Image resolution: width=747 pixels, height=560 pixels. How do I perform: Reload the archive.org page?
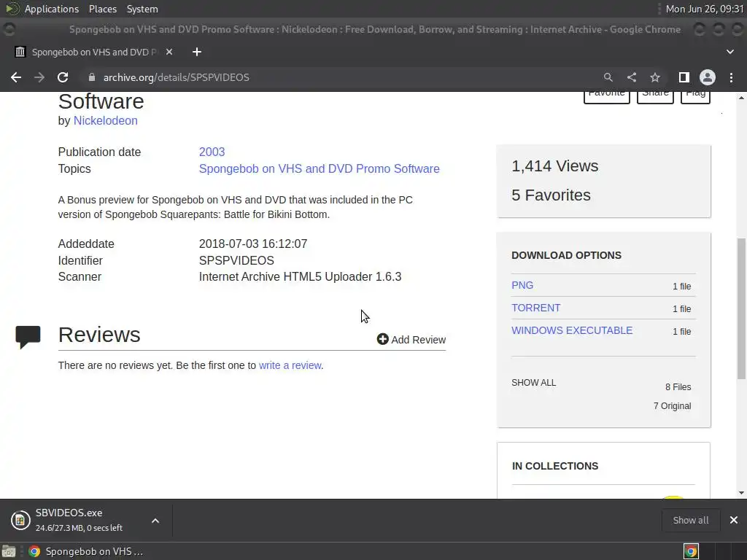coord(63,77)
